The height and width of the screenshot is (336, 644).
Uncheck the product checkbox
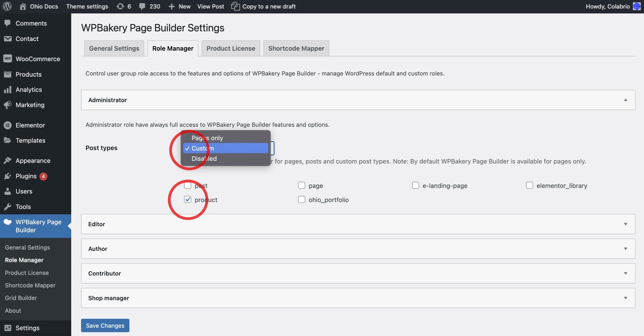(x=188, y=199)
